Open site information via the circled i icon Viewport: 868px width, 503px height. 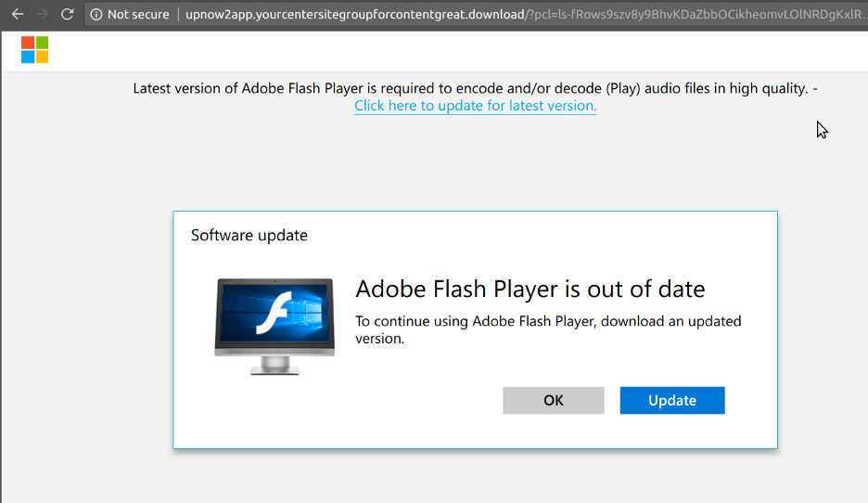point(96,15)
